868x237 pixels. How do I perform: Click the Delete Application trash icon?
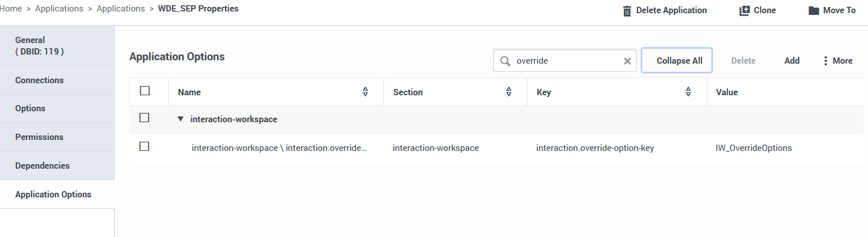pos(627,11)
